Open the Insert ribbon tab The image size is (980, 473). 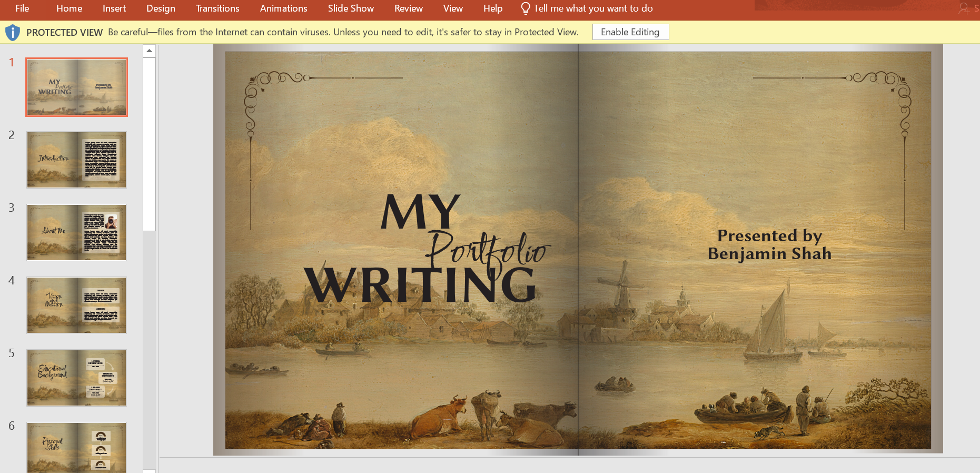pyautogui.click(x=114, y=8)
